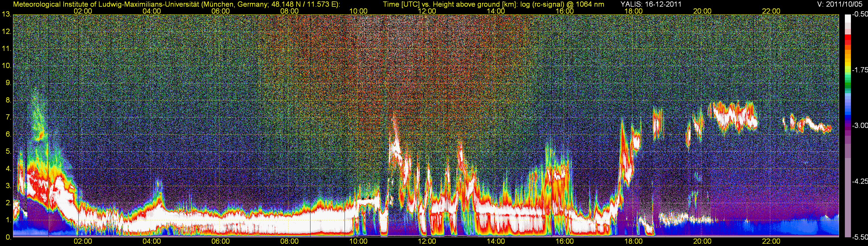Screen dimensions: 868x246
Task: Click the -0.50 value on the color scale
Action: 860,14
